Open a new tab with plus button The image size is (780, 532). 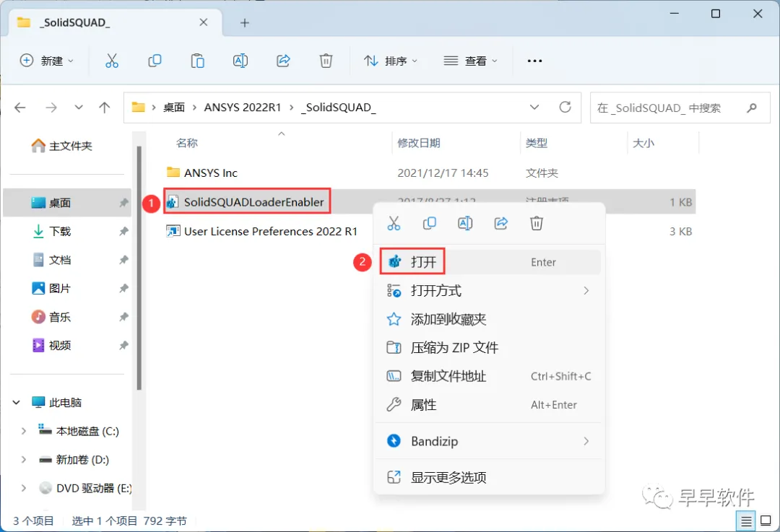click(x=244, y=22)
